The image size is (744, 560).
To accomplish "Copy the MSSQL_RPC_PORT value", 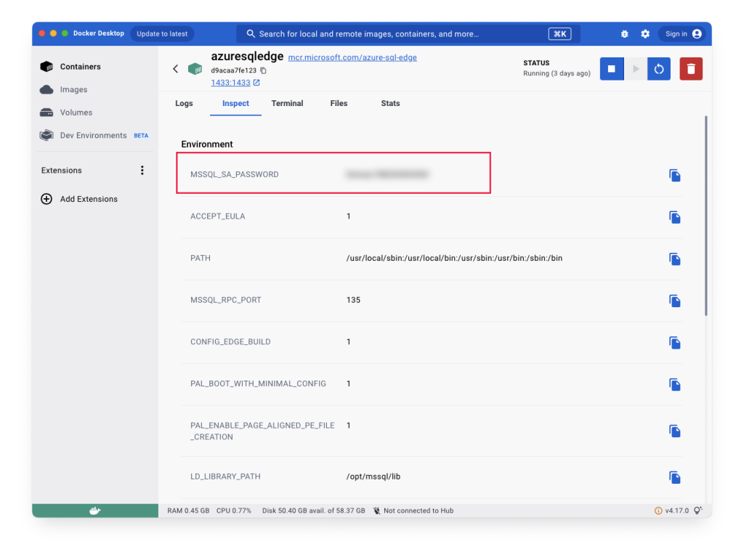I will (x=675, y=301).
